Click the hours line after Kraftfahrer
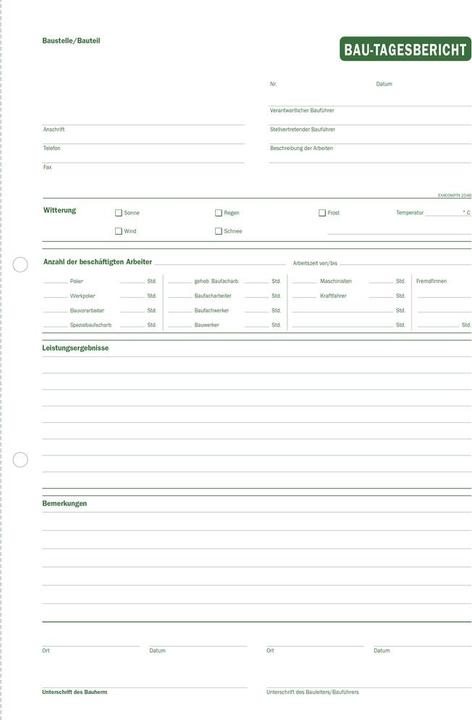 pos(381,297)
